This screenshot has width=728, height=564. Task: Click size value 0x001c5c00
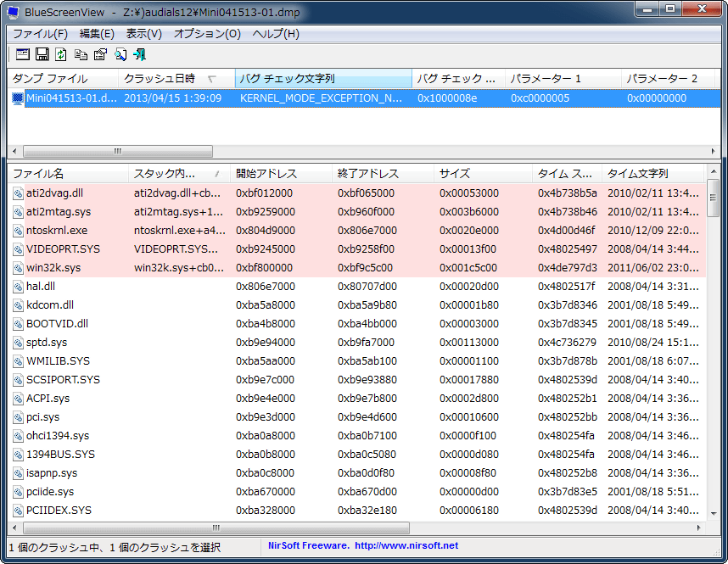tap(468, 268)
